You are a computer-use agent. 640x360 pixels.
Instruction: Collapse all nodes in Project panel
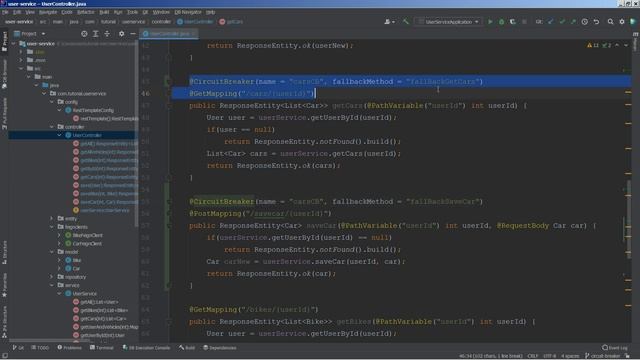tap(107, 34)
